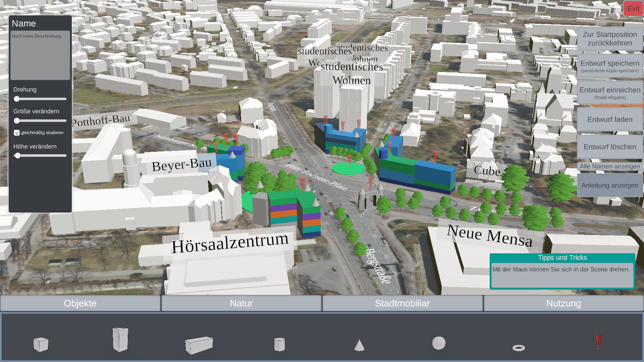Viewport: 644px width, 362px height.
Task: Choose the long rectangular block icon
Action: [199, 345]
